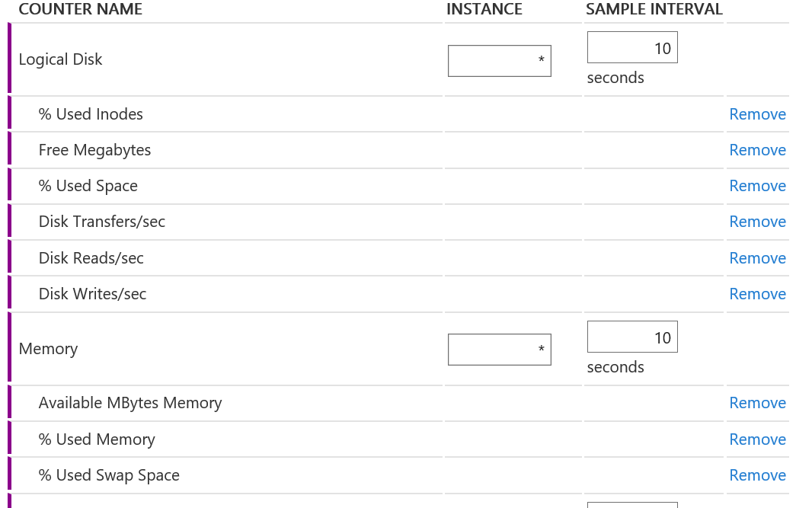Click the Memory sample interval field

[x=632, y=337]
